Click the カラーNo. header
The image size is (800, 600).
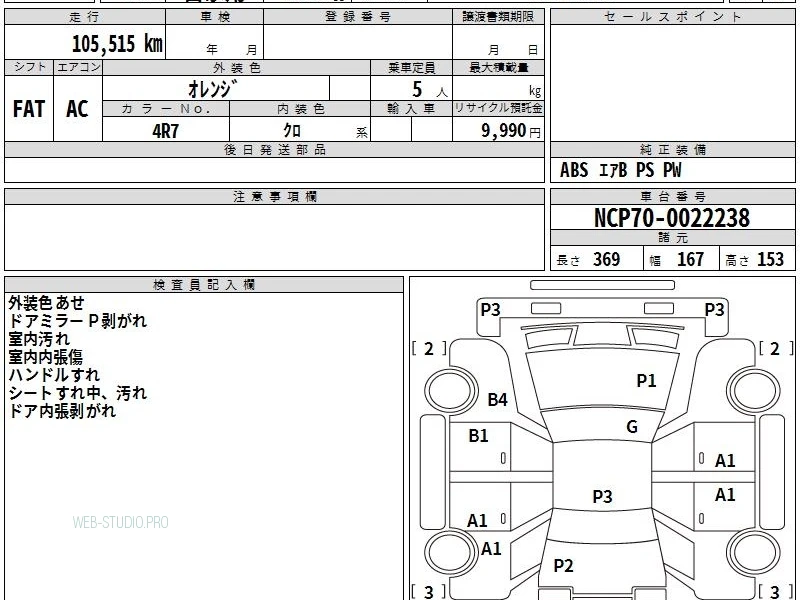pos(166,109)
